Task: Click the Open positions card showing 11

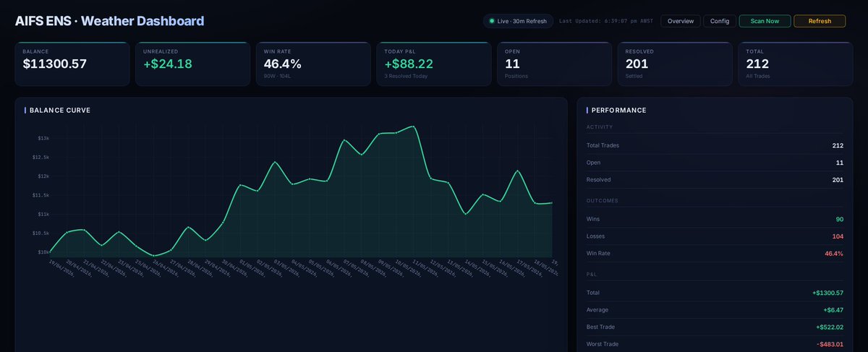Action: pyautogui.click(x=553, y=64)
